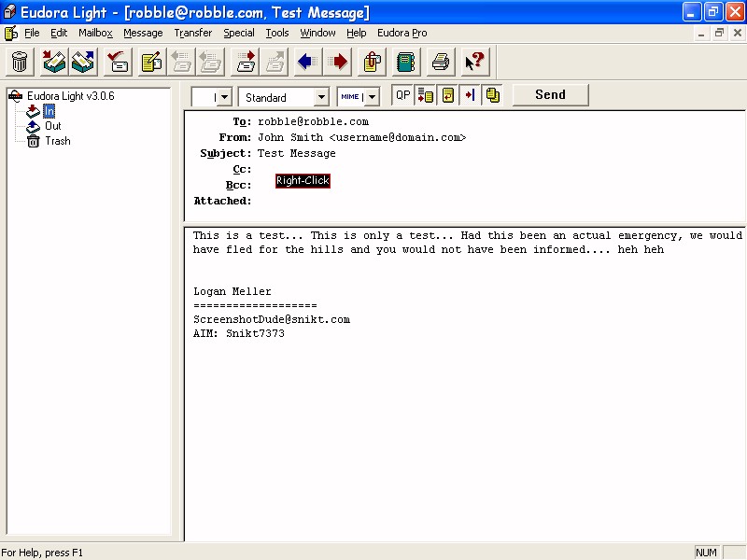Open the Mailbox menu
Viewport: 747px width, 560px height.
click(x=96, y=33)
